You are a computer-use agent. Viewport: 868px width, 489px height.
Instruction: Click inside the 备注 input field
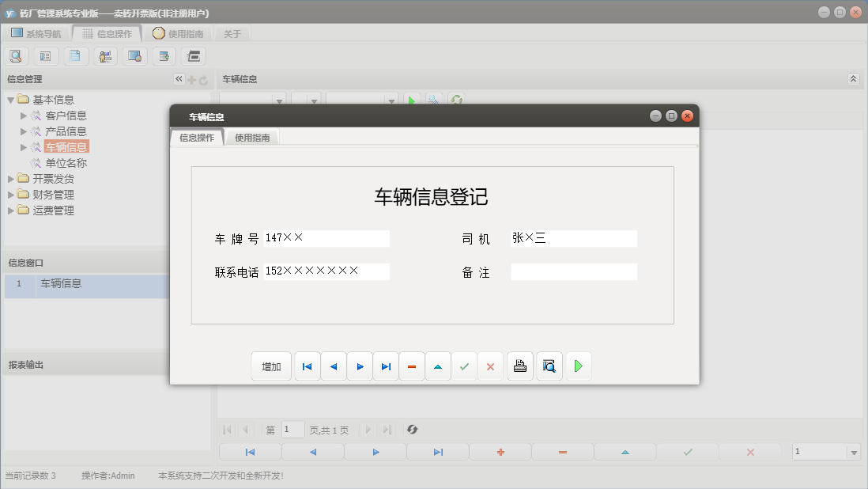tap(574, 271)
